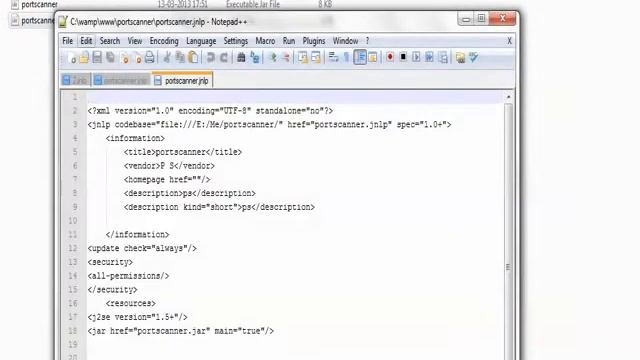This screenshot has width=640, height=360.
Task: Open the Search menu
Action: pos(110,41)
